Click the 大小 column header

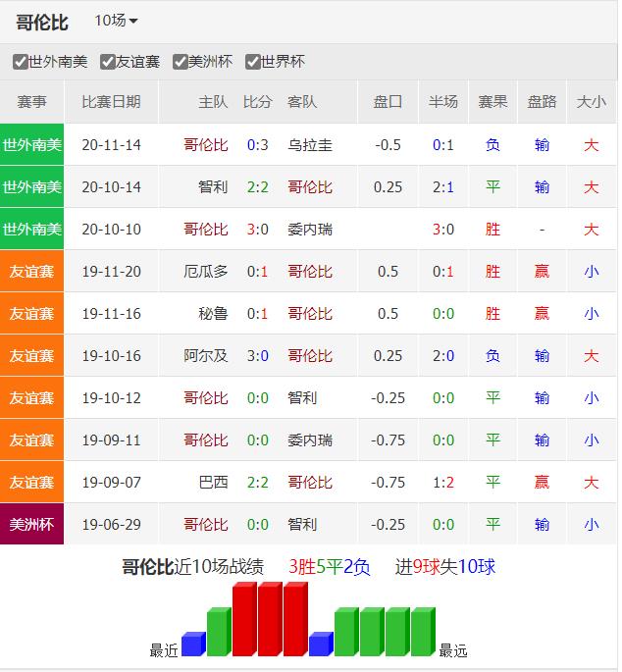[591, 102]
